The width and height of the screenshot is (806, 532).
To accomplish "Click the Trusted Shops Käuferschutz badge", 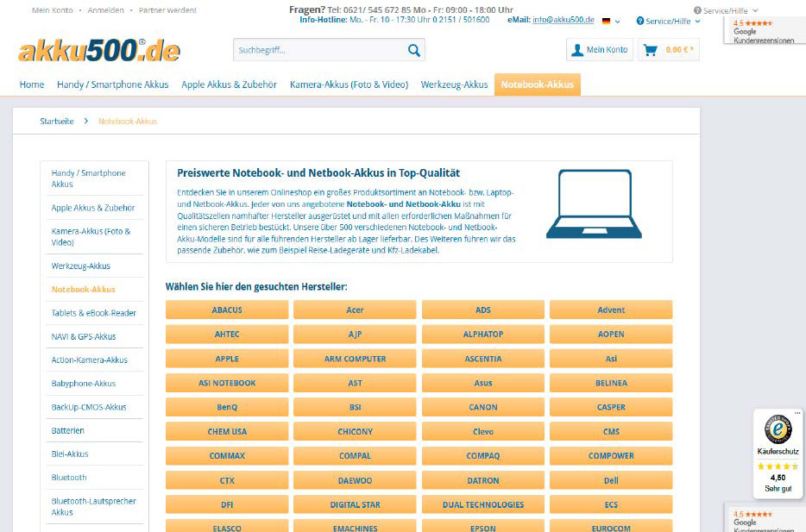I will (x=778, y=453).
